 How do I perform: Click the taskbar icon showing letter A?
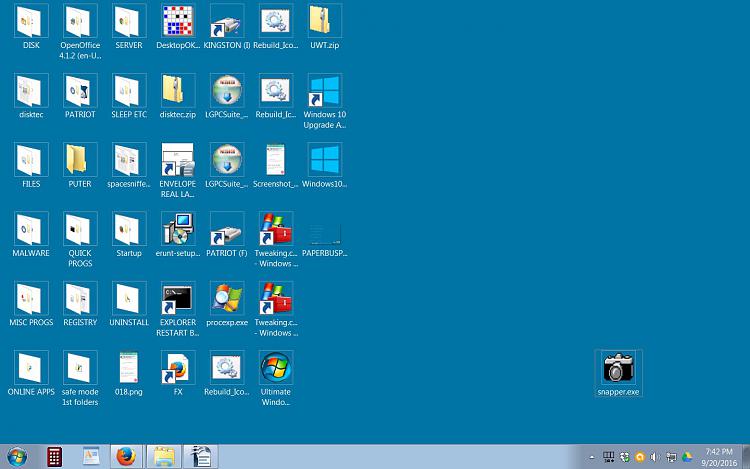91,457
